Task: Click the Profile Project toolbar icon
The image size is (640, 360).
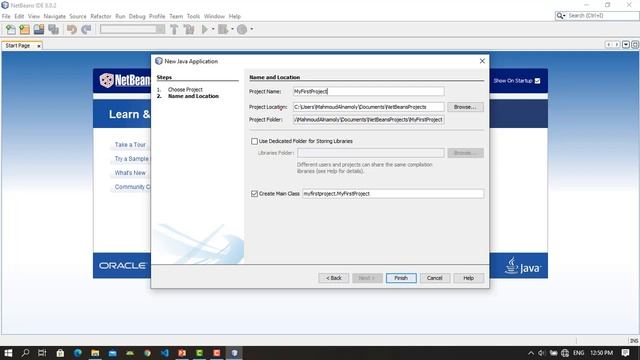Action: 242,29
